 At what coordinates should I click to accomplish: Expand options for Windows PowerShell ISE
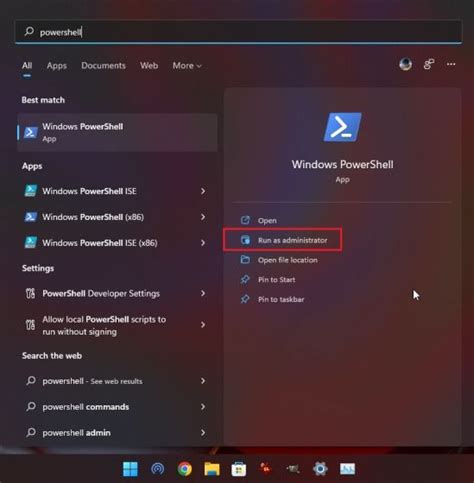tap(203, 191)
